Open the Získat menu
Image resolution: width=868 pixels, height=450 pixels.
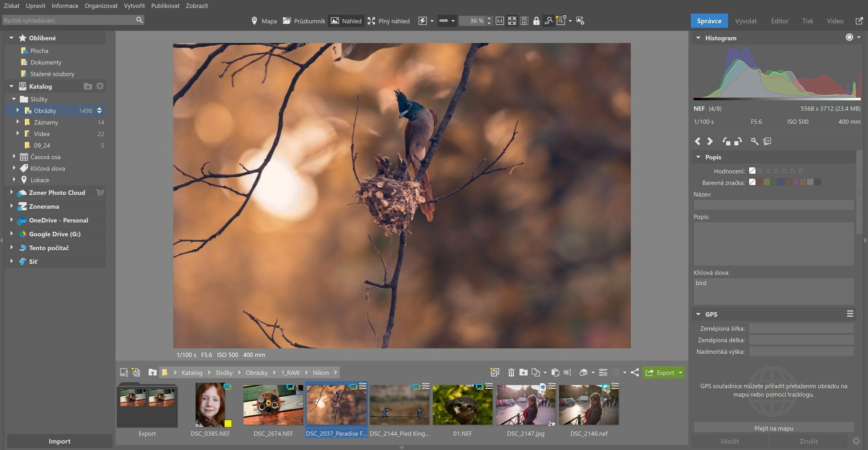click(x=12, y=6)
